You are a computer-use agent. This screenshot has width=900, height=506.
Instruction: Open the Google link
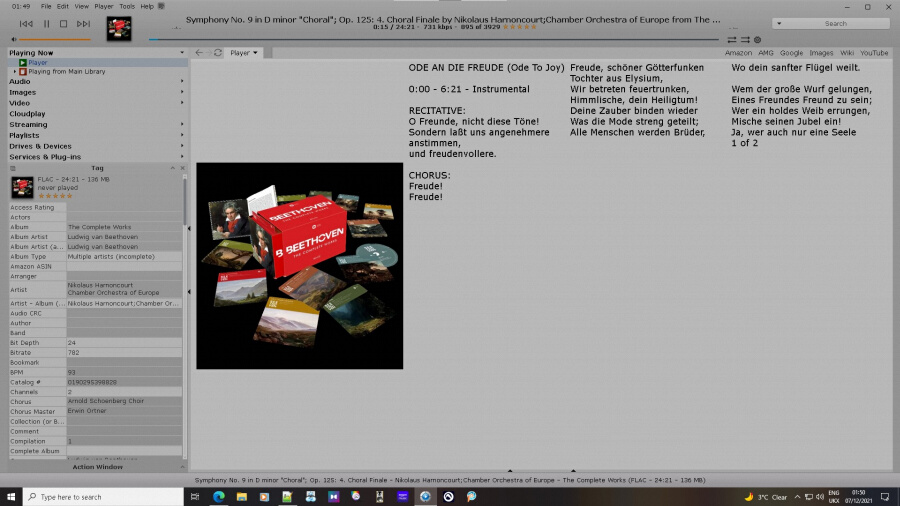pos(791,53)
